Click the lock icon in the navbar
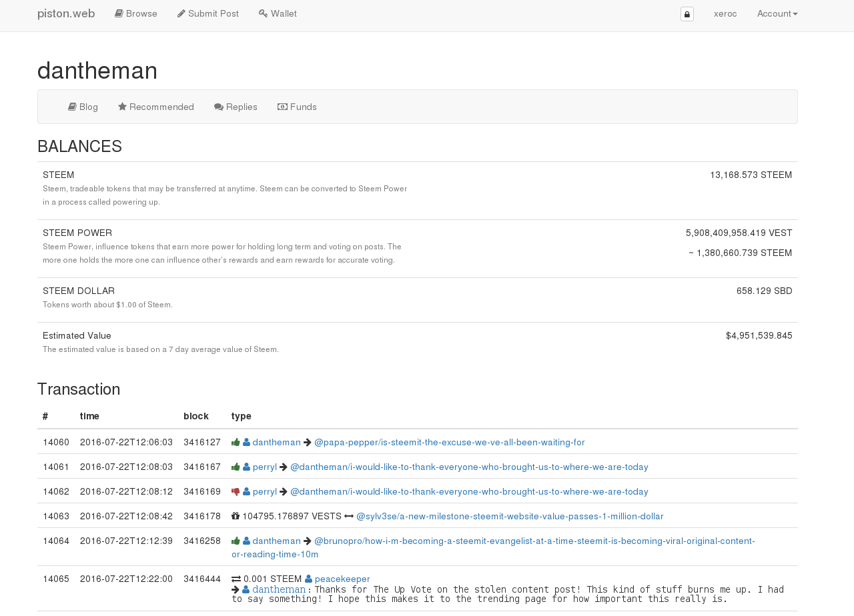 (x=687, y=14)
